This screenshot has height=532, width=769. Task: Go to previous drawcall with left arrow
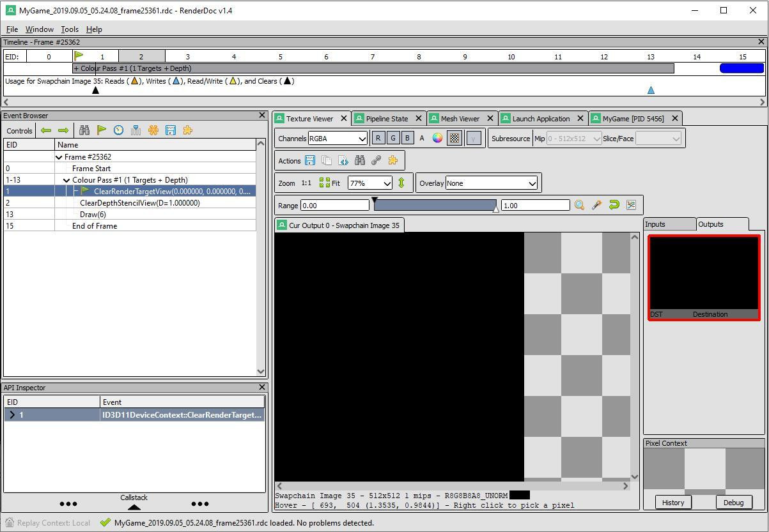(46, 130)
